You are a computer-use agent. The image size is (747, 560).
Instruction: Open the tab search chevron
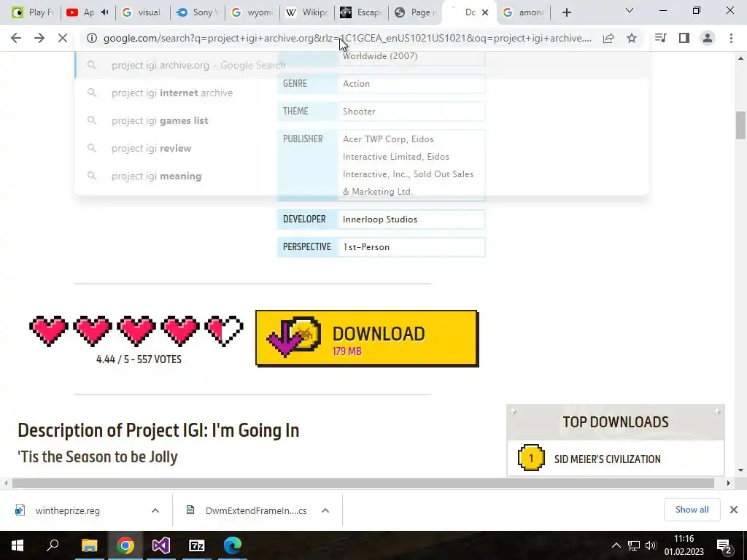coord(630,10)
